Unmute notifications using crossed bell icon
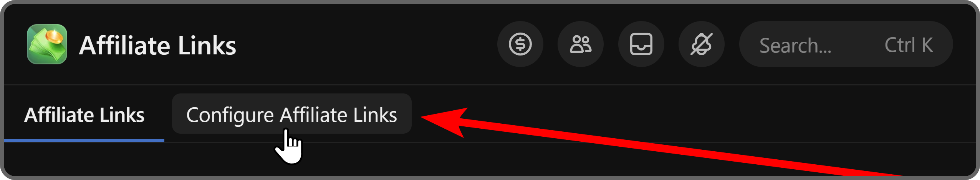Screen dimensions: 980x180 [702, 44]
